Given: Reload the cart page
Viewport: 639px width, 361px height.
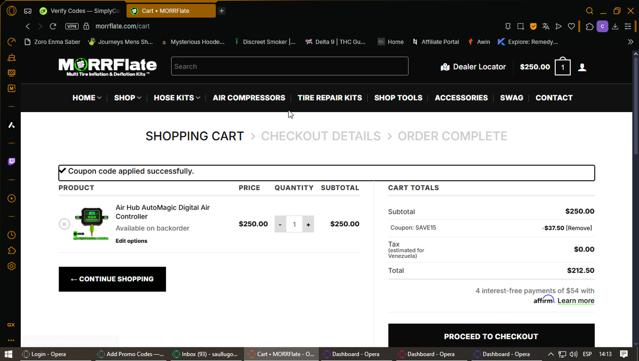Looking at the screenshot, I should click(53, 26).
